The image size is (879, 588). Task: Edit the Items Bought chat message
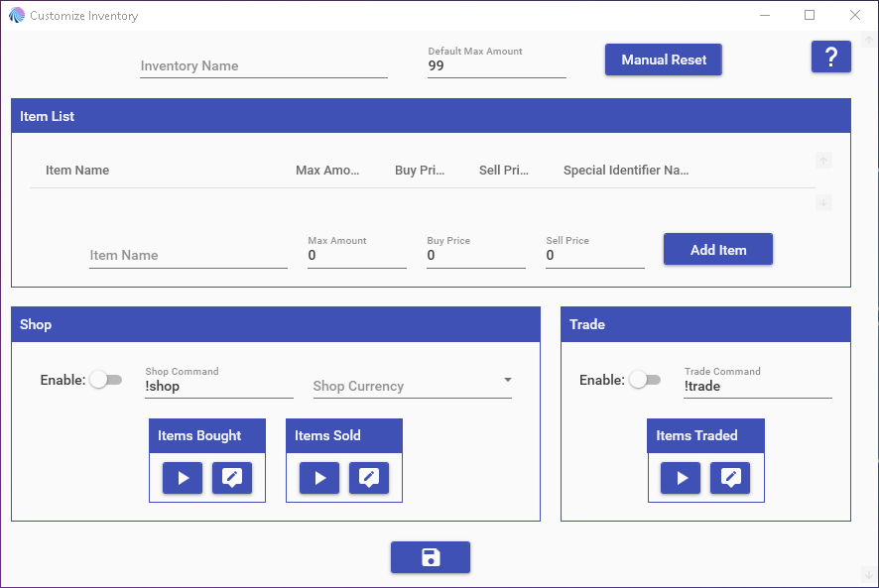[232, 478]
